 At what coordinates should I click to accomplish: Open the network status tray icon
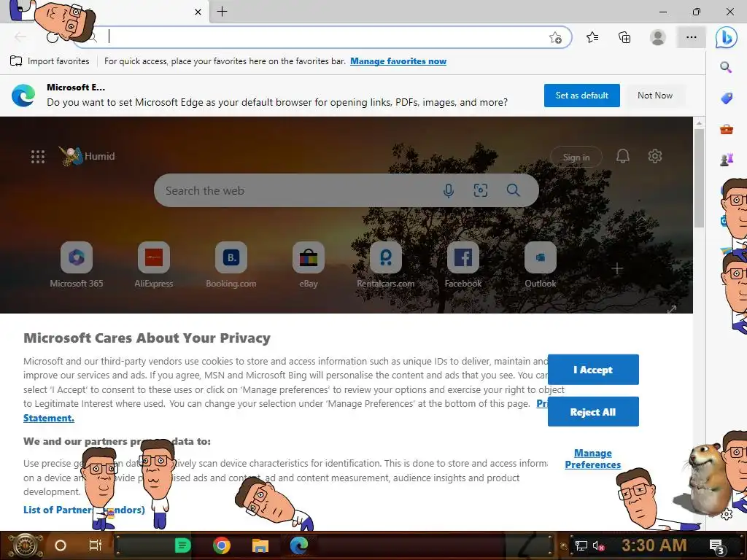(x=581, y=545)
